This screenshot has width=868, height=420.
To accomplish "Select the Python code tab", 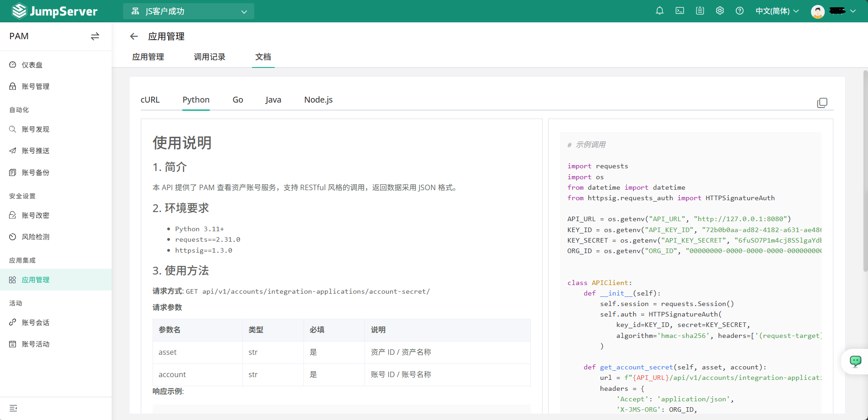I will pos(196,99).
